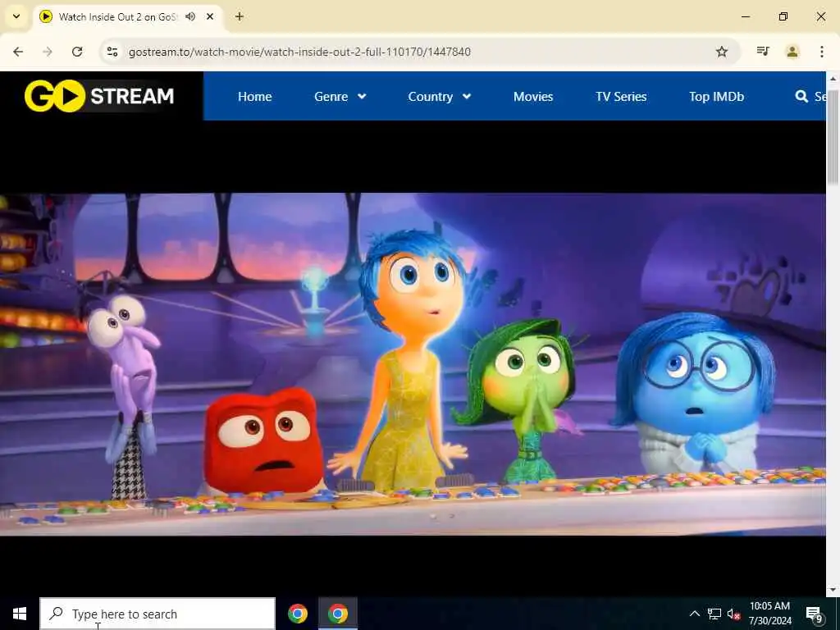The width and height of the screenshot is (840, 630).
Task: Go forward to next page
Action: pyautogui.click(x=48, y=52)
